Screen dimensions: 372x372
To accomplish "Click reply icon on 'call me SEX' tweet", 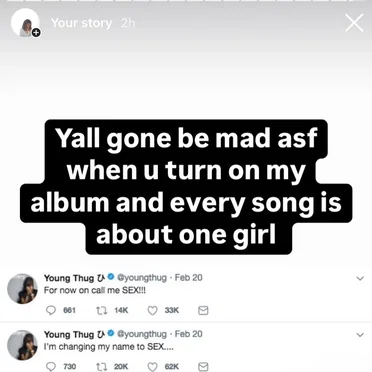I will (51, 310).
